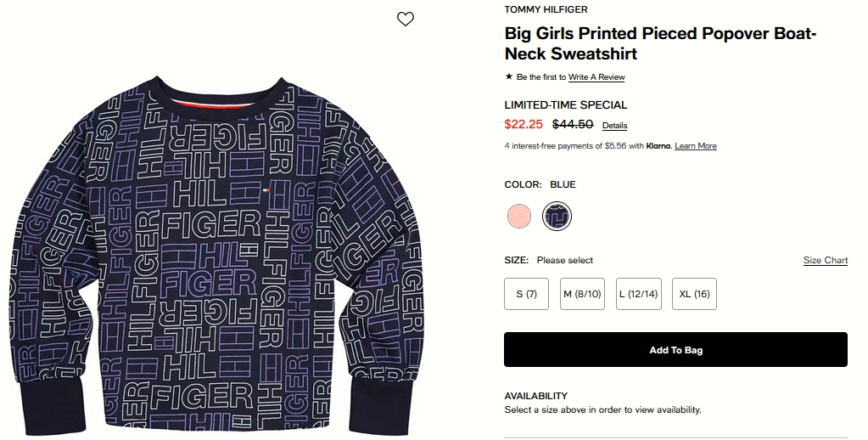868x440 pixels.
Task: Select the pink color swatch
Action: (x=519, y=216)
